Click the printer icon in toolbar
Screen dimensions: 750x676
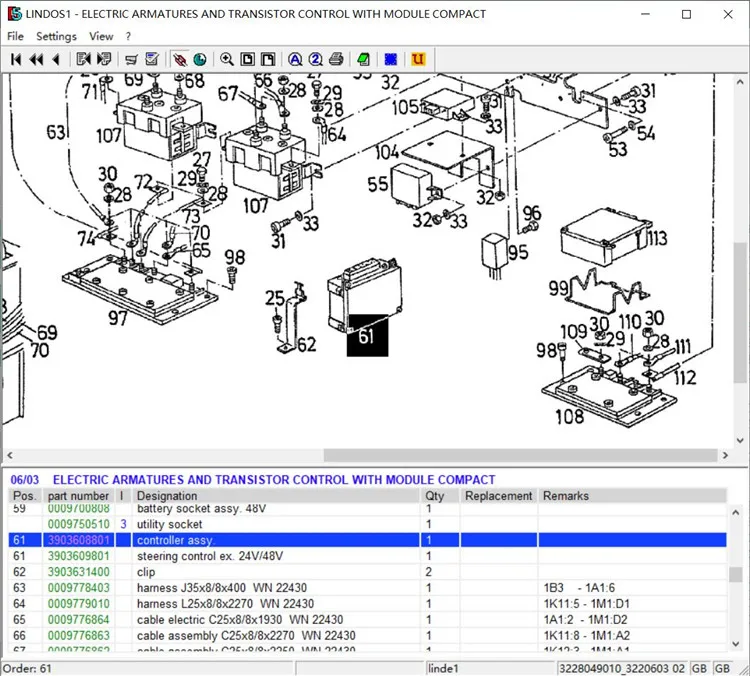tap(337, 59)
